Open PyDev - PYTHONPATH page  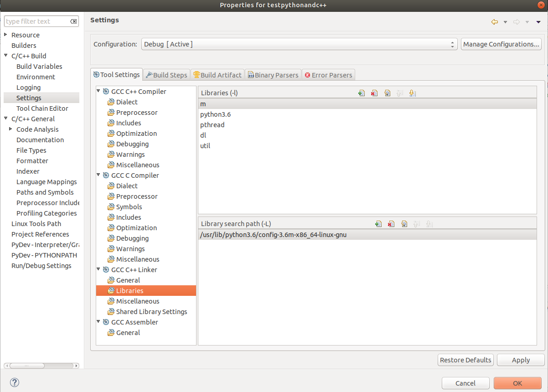click(x=44, y=255)
